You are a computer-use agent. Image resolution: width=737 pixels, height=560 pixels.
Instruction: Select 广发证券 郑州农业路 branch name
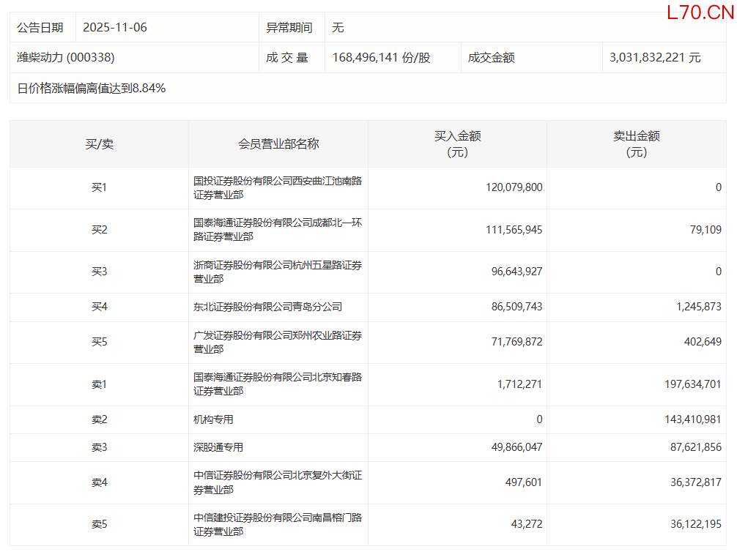click(278, 342)
